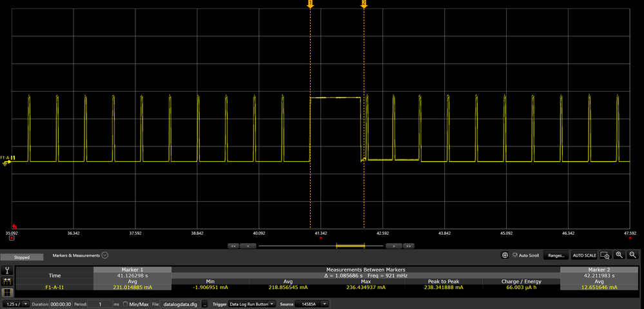Select Marker 1 flag at top
Image resolution: width=644 pixels, height=309 pixels.
[310, 4]
